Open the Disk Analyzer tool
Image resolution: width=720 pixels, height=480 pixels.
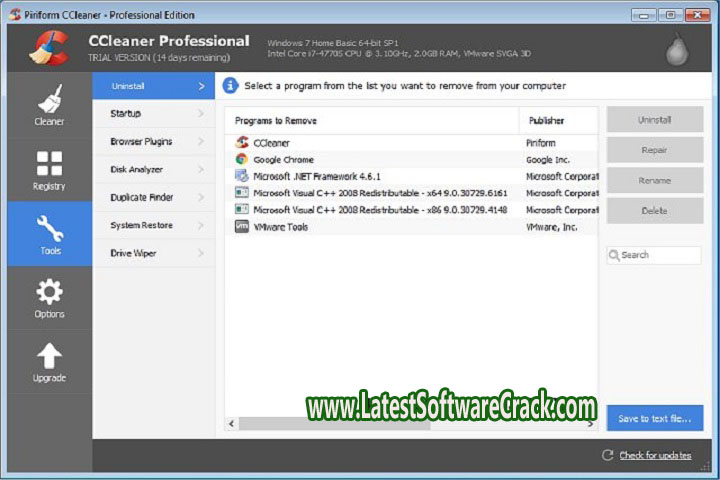point(153,169)
